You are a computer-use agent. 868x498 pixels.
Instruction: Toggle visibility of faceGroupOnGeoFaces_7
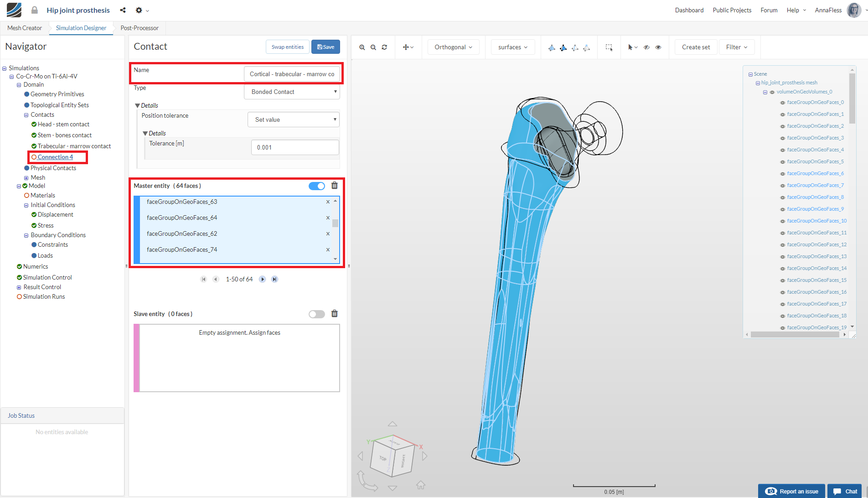783,186
